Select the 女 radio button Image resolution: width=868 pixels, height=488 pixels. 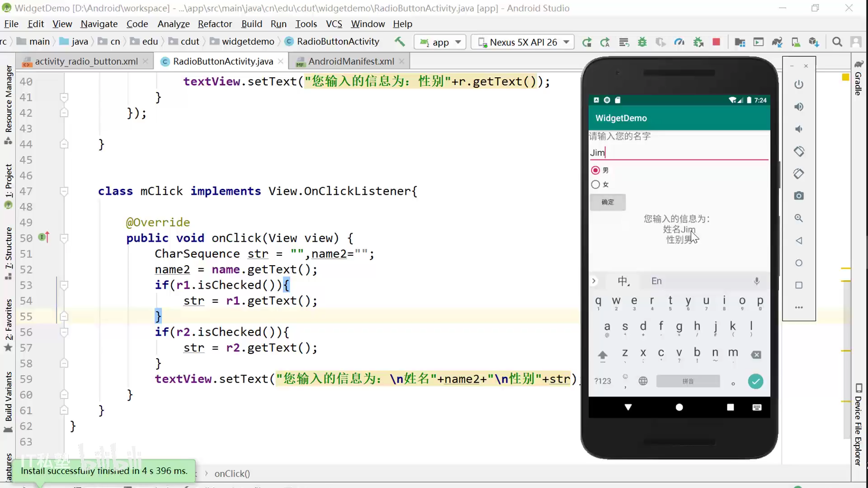[595, 184]
